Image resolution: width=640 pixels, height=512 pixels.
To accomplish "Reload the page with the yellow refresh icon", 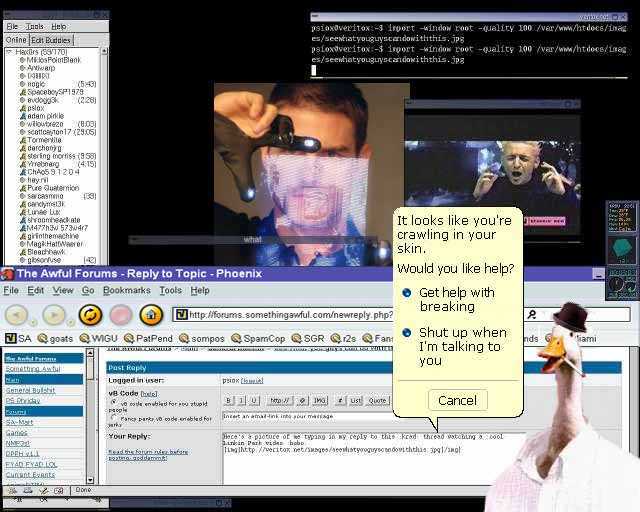I will coord(90,315).
